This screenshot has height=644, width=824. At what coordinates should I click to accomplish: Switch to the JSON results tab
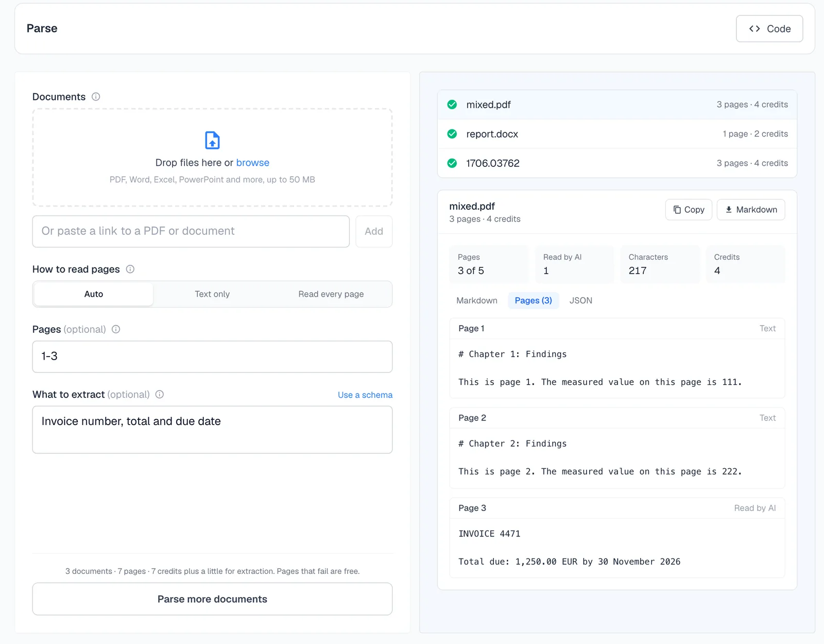pos(581,300)
